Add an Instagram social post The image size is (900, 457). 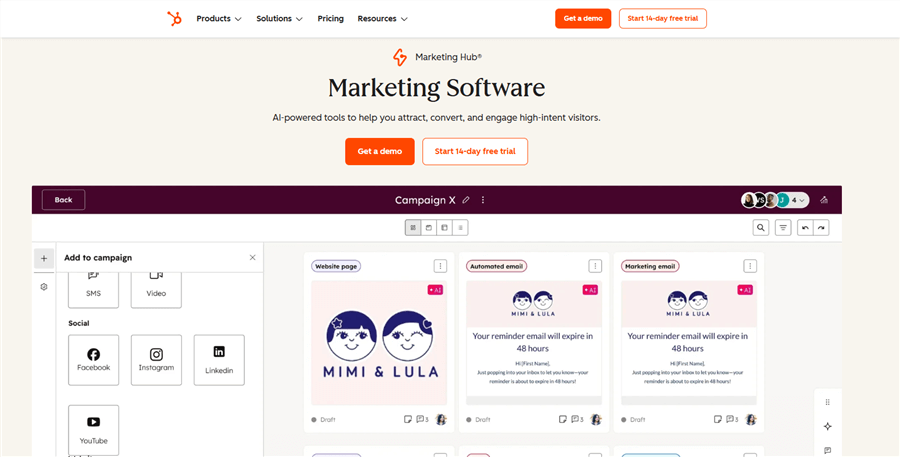pyautogui.click(x=156, y=360)
